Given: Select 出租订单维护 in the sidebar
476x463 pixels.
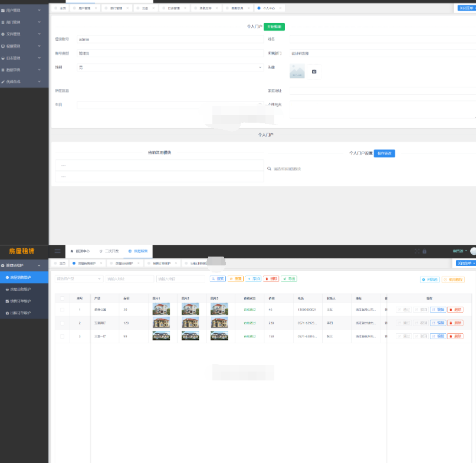Looking at the screenshot, I should coord(21,313).
